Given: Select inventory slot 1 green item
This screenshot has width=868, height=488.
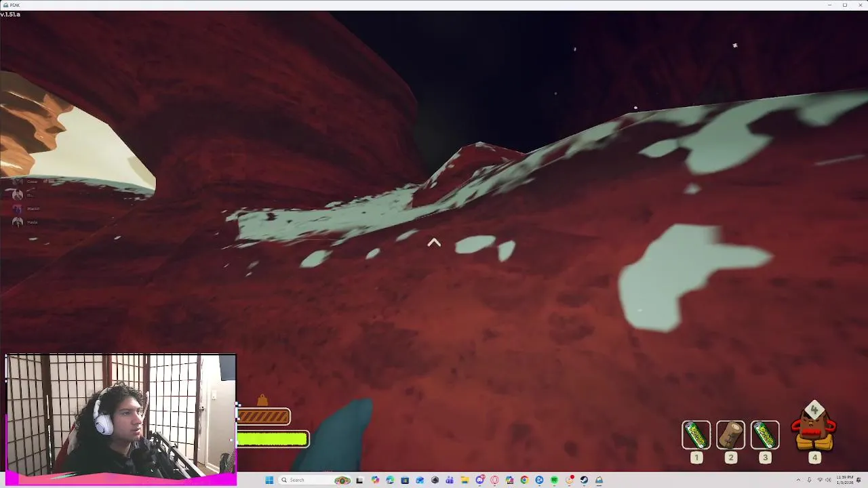Looking at the screenshot, I should click(x=696, y=435).
